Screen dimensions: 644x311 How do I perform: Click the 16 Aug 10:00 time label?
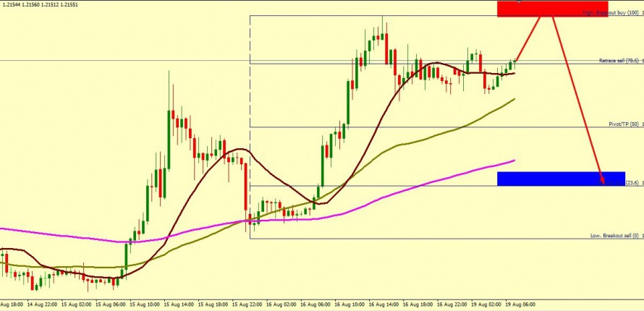(x=349, y=304)
